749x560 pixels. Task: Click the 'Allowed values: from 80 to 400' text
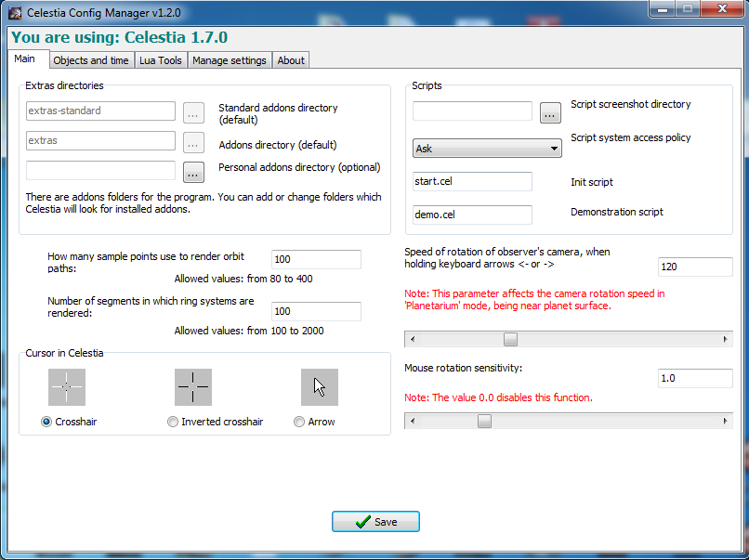(x=243, y=279)
